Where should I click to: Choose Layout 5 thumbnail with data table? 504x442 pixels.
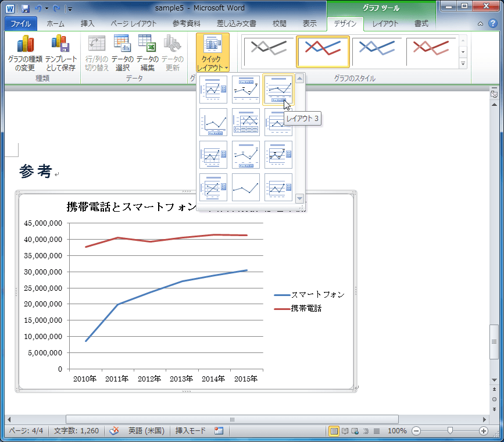pyautogui.click(x=246, y=122)
